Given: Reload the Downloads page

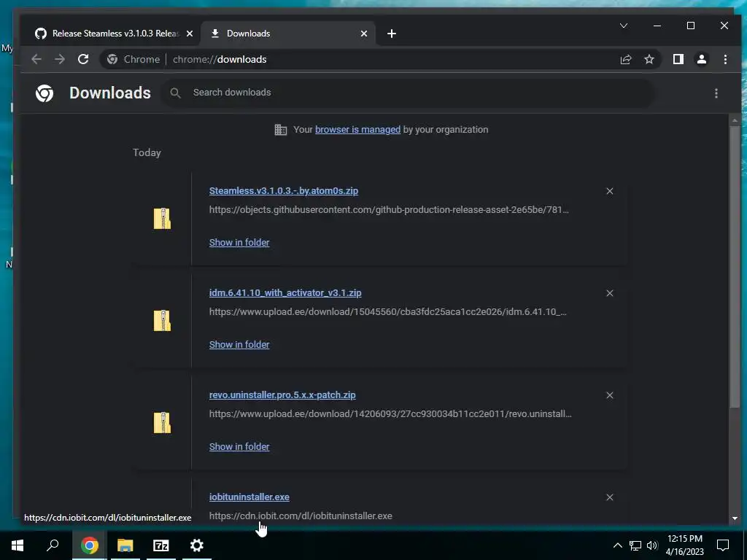Looking at the screenshot, I should click(x=83, y=59).
